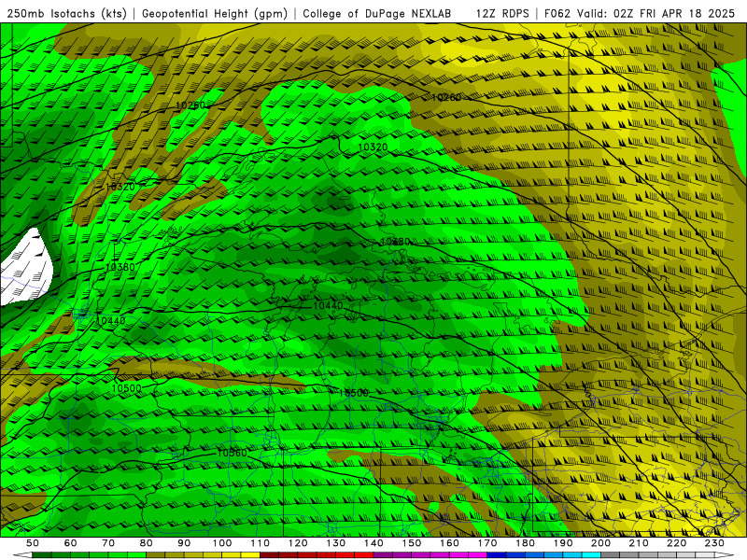Click the 'F062 Valid: 02Z FRI APR 18 2025' text
This screenshot has width=747, height=560.
tap(640, 14)
